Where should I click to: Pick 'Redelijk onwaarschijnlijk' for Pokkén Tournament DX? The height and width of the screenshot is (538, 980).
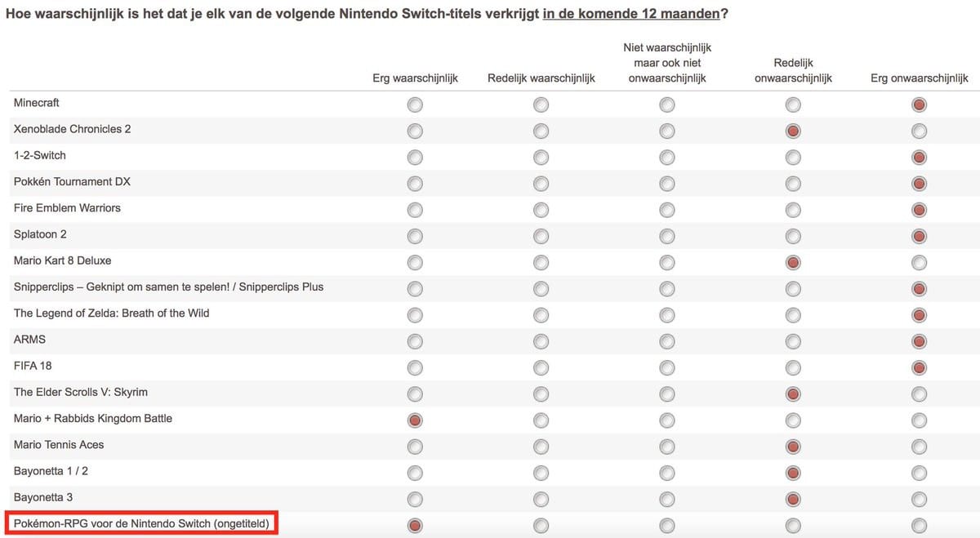[x=793, y=184]
